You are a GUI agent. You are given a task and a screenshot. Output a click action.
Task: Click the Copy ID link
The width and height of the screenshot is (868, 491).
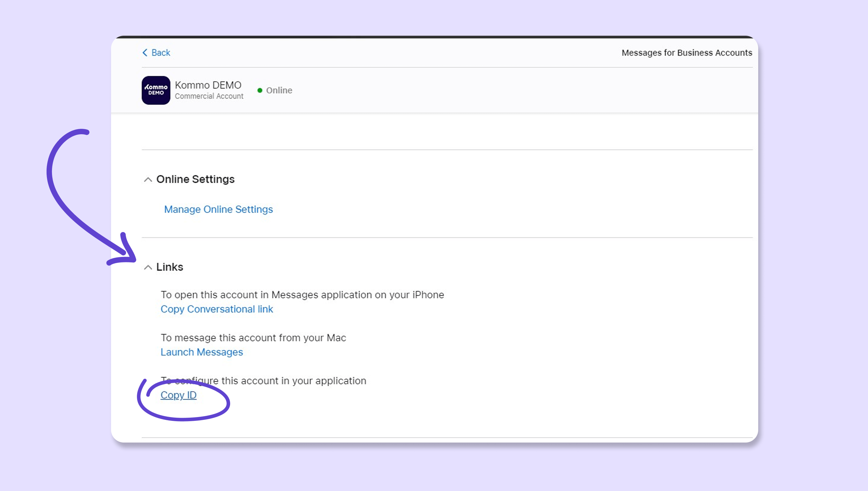click(x=178, y=395)
